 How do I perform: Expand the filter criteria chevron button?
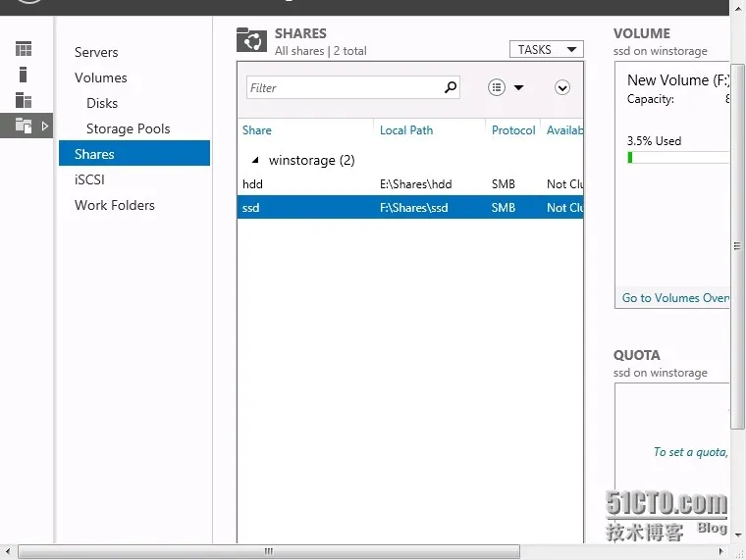pos(561,87)
